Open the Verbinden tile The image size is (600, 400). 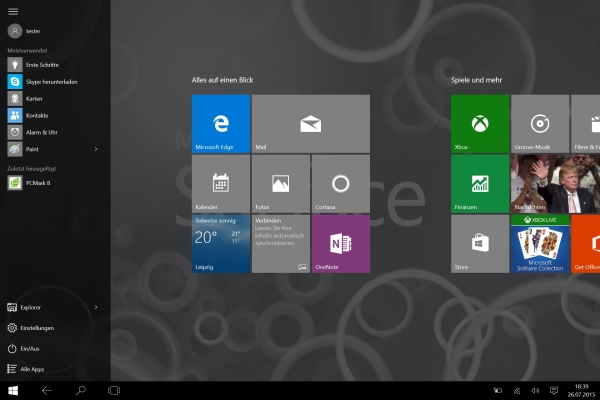pos(281,244)
